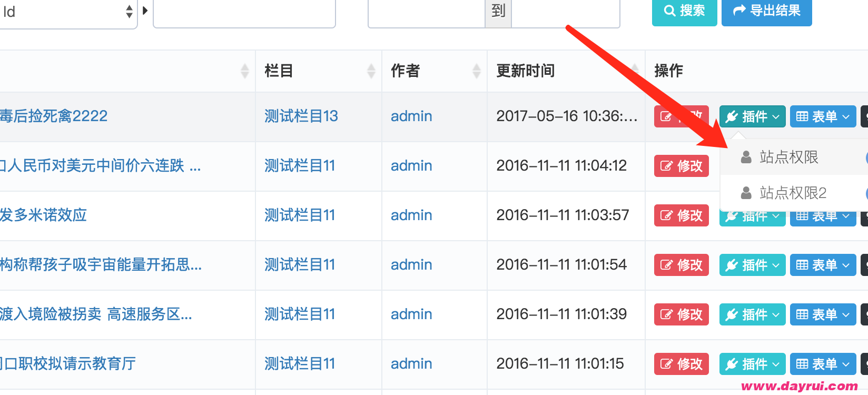Click the search text input field
Viewport: 868px width, 395px height.
244,13
